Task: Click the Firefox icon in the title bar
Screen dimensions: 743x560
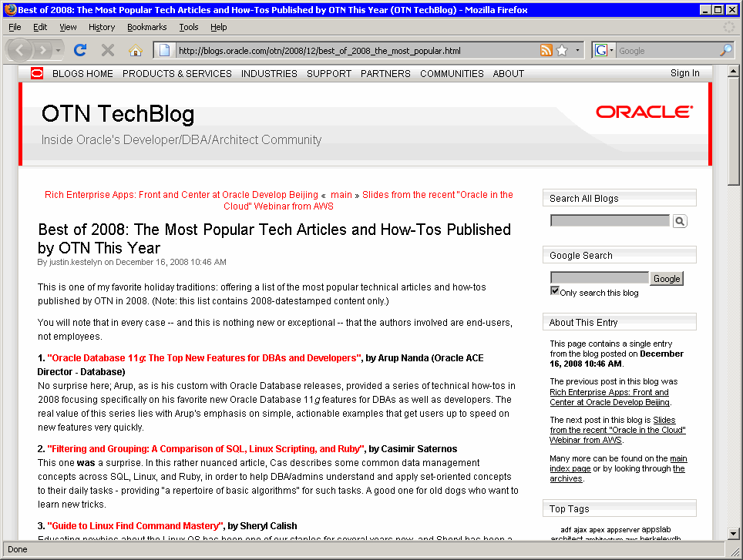Action: click(x=10, y=9)
